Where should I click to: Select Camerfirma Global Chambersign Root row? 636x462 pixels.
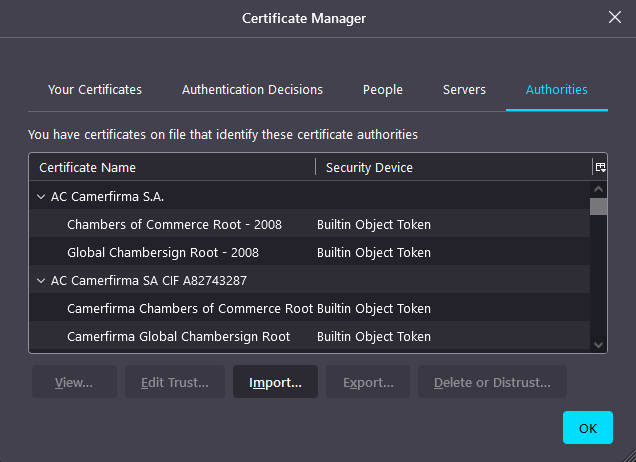click(x=309, y=336)
